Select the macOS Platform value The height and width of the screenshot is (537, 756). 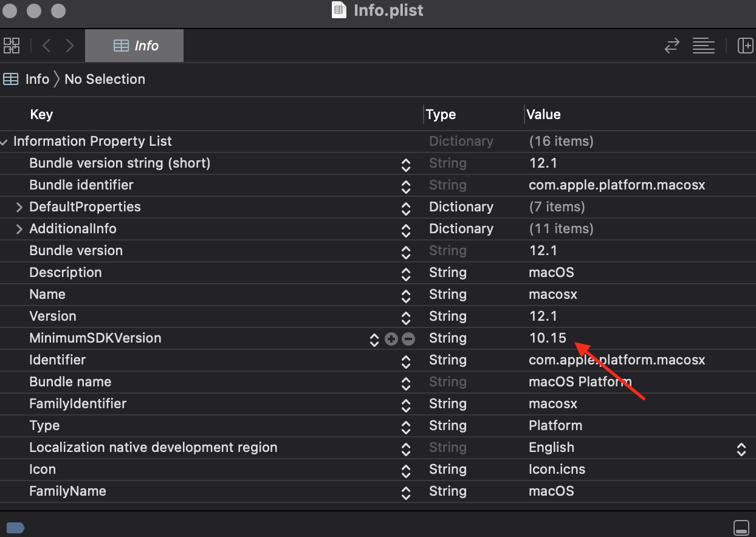pos(580,382)
